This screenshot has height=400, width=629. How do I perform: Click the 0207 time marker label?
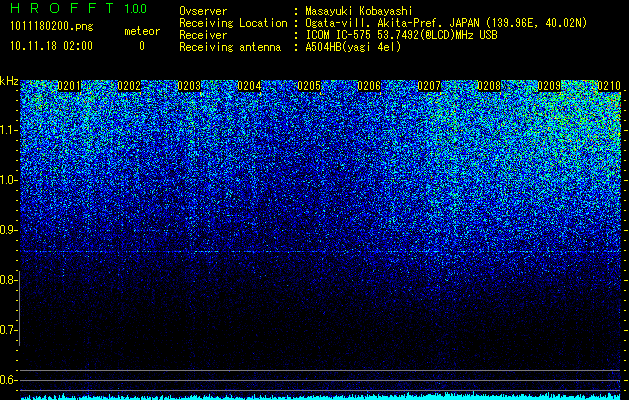[x=429, y=86]
